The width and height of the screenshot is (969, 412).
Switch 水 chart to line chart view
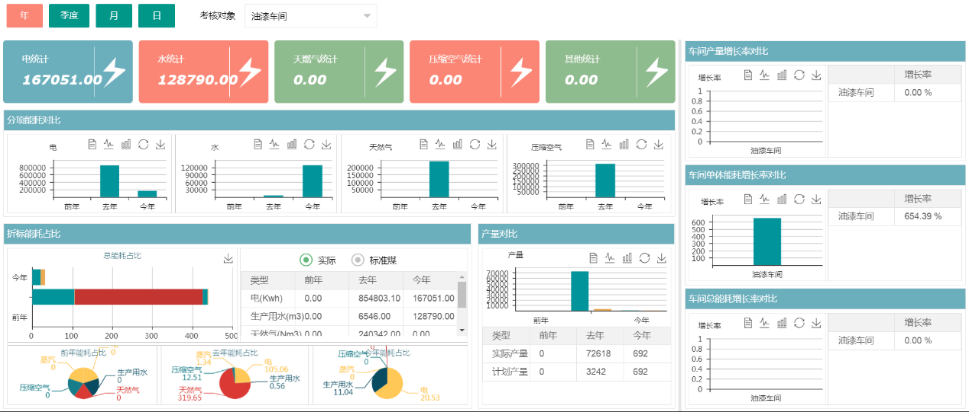pos(272,144)
